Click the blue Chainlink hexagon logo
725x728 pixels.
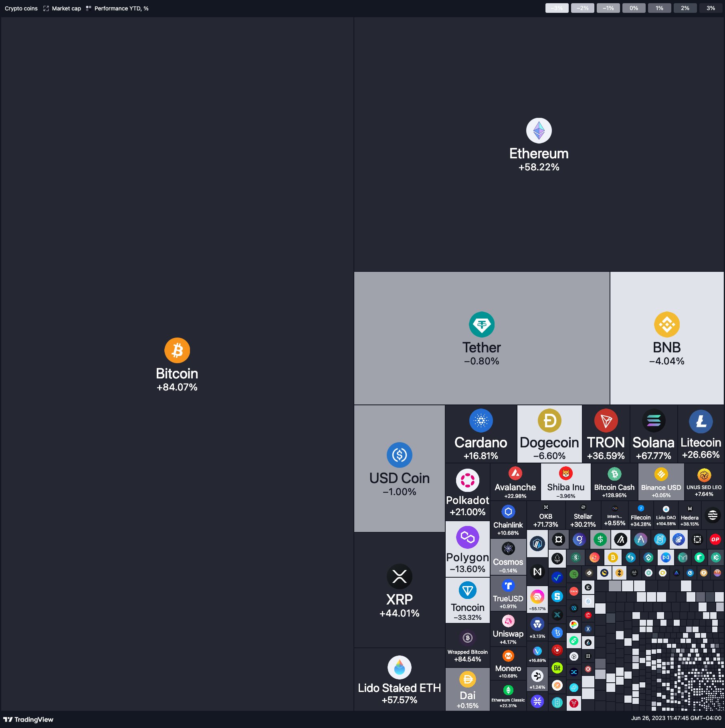508,512
